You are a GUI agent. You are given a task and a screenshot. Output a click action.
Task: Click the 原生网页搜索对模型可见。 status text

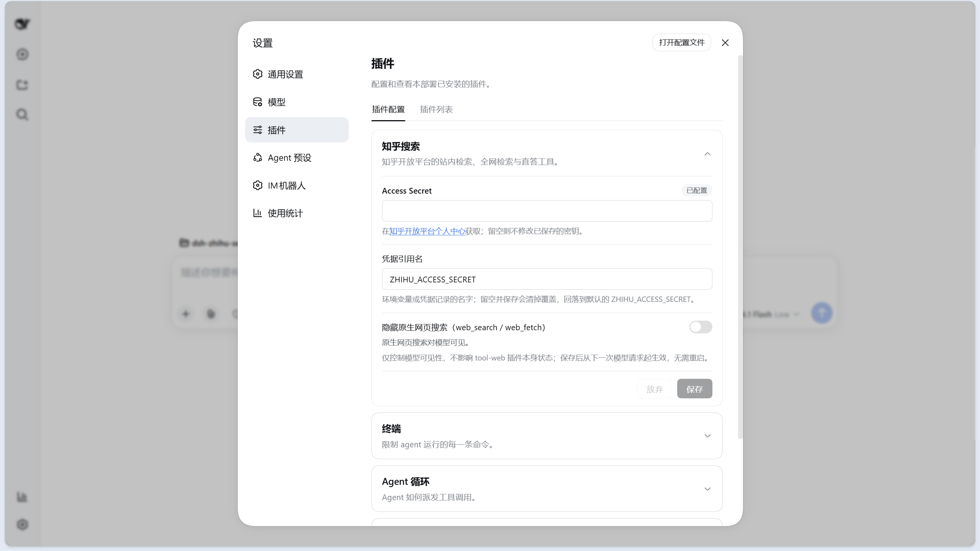(426, 342)
